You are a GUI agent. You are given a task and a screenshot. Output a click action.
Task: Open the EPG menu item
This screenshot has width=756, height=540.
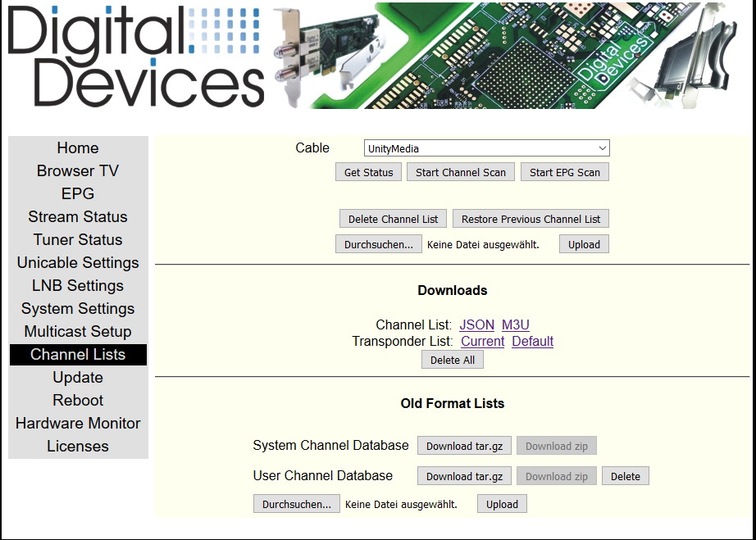[x=78, y=193]
